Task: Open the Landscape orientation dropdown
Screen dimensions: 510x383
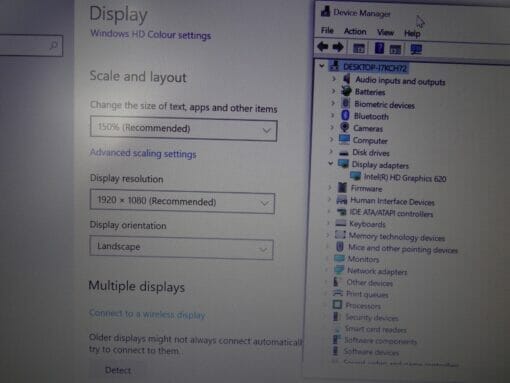Action: [x=181, y=248]
